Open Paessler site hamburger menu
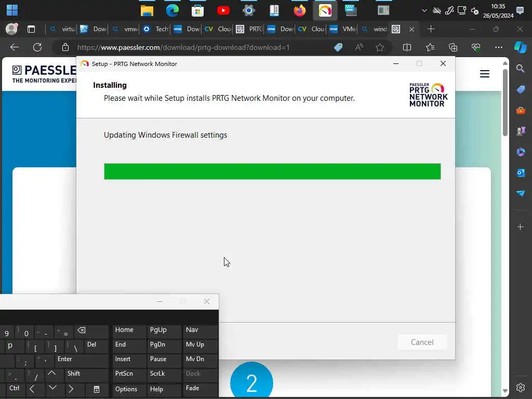Screen dimensions: 532x399 [x=485, y=74]
